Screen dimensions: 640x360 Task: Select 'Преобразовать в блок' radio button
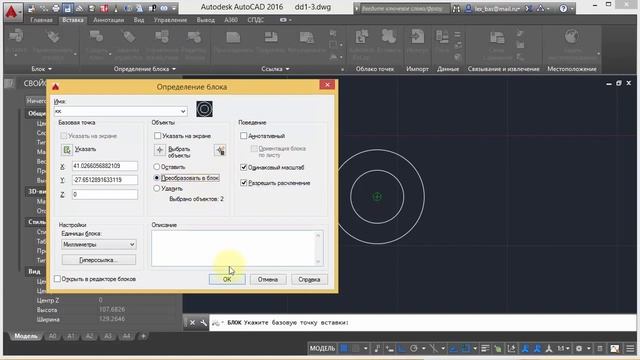(156, 178)
